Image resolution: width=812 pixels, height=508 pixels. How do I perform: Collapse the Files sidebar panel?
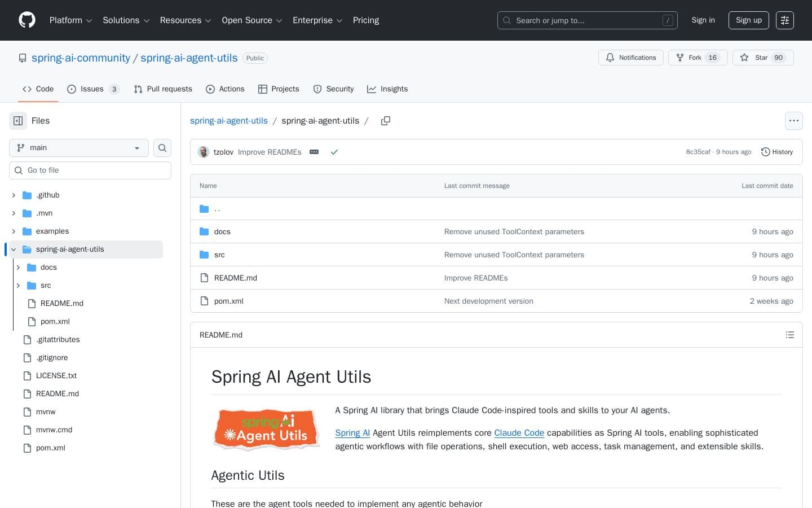17,121
